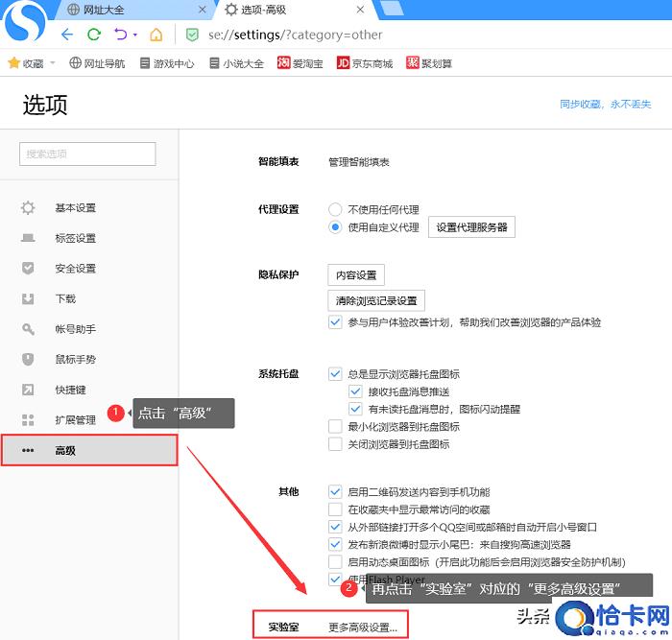
Task: Select the 不使用任何代理 radio button
Action: pos(335,209)
